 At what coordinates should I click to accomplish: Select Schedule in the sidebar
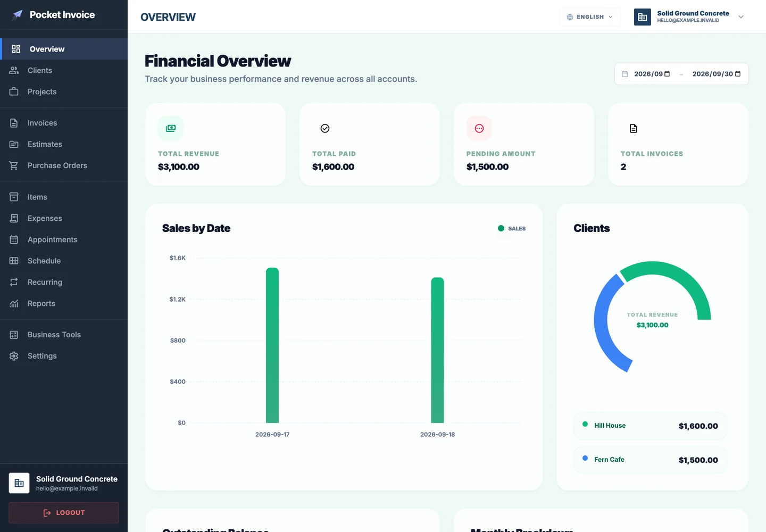[x=64, y=261]
